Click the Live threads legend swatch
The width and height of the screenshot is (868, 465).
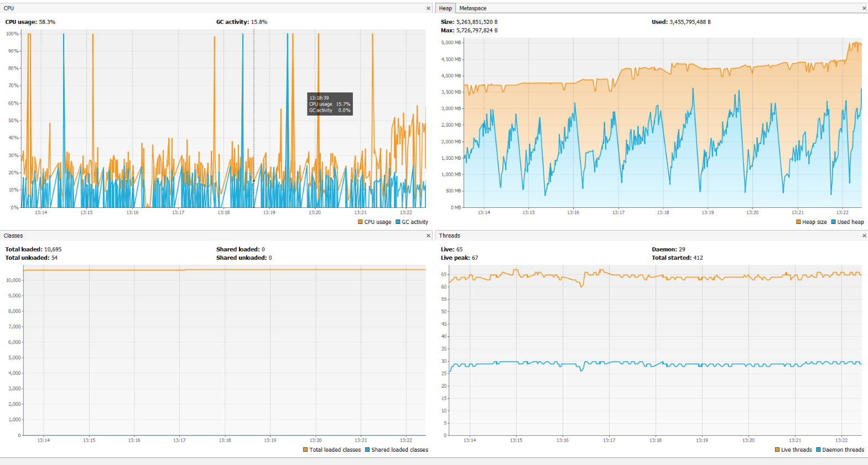click(x=777, y=450)
